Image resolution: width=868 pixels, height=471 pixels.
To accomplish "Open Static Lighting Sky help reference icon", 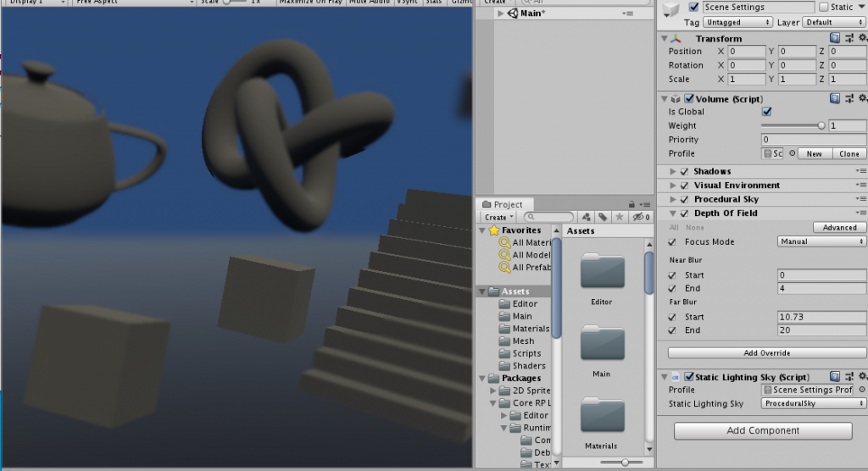I will click(x=835, y=376).
